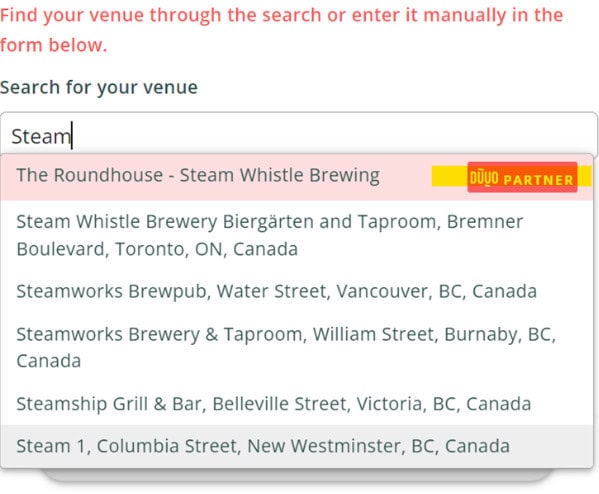Choose Steamship Grill & Bar, Victoria
Screen dimensions: 599x494
tap(297, 404)
